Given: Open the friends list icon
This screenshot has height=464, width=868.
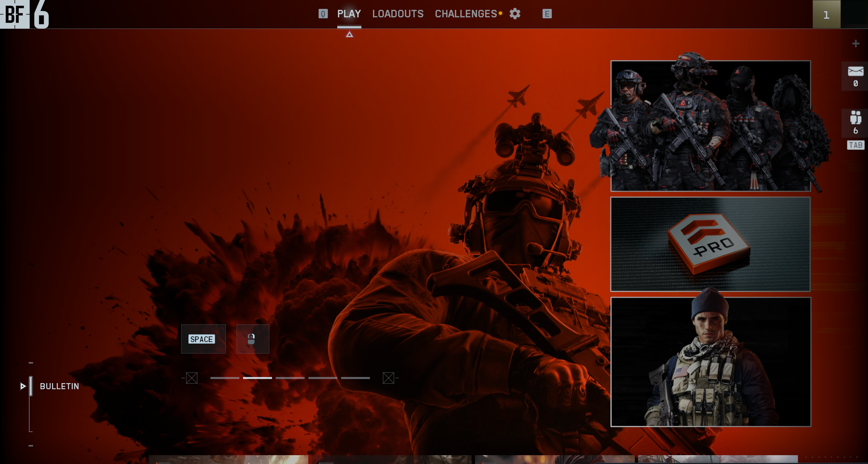Looking at the screenshot, I should 855,117.
